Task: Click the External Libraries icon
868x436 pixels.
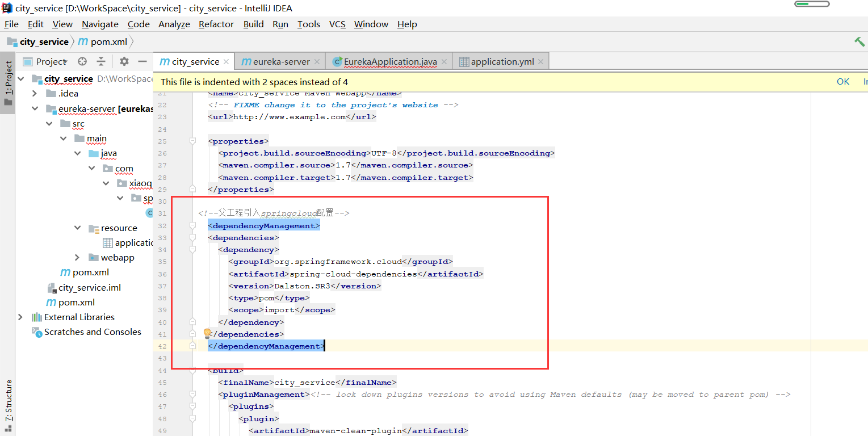Action: (x=37, y=317)
